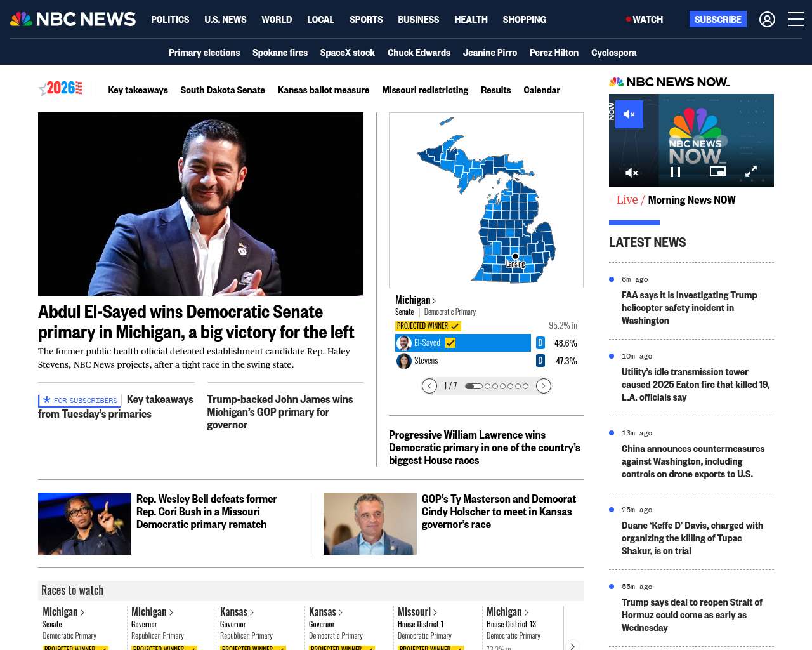This screenshot has height=650, width=812.
Task: Click the Wesley Bell story thumbnail
Action: [x=84, y=524]
